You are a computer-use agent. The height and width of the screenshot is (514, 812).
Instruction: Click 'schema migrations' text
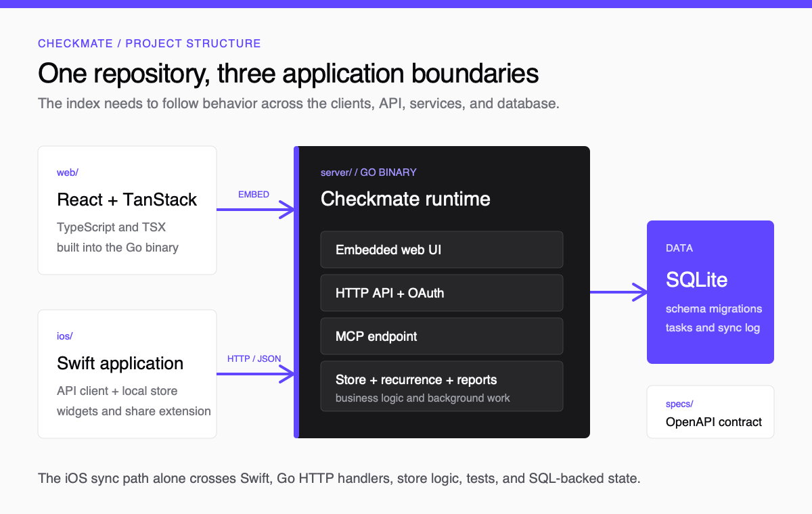(x=714, y=308)
